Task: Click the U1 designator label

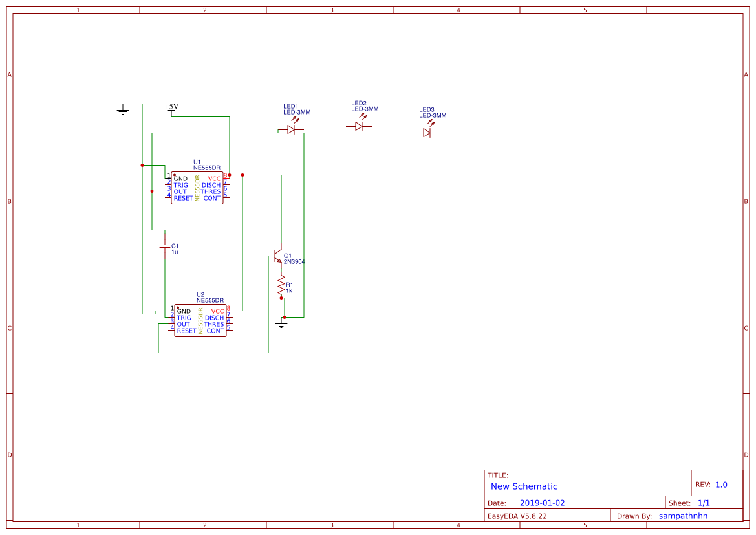Action: [x=197, y=162]
